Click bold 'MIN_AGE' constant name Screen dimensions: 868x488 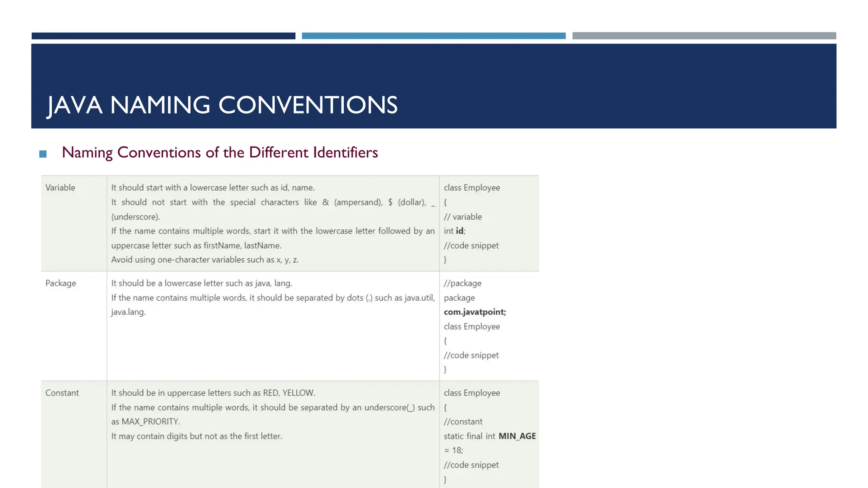click(x=517, y=436)
